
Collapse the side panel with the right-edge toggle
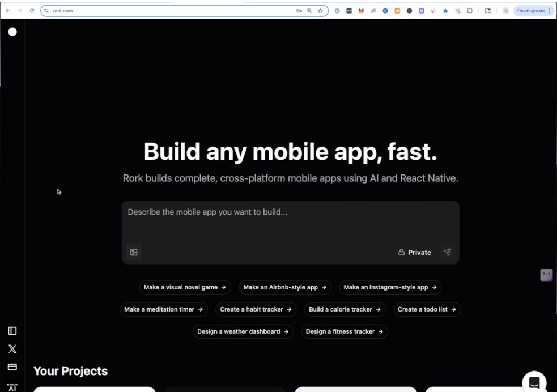546,274
